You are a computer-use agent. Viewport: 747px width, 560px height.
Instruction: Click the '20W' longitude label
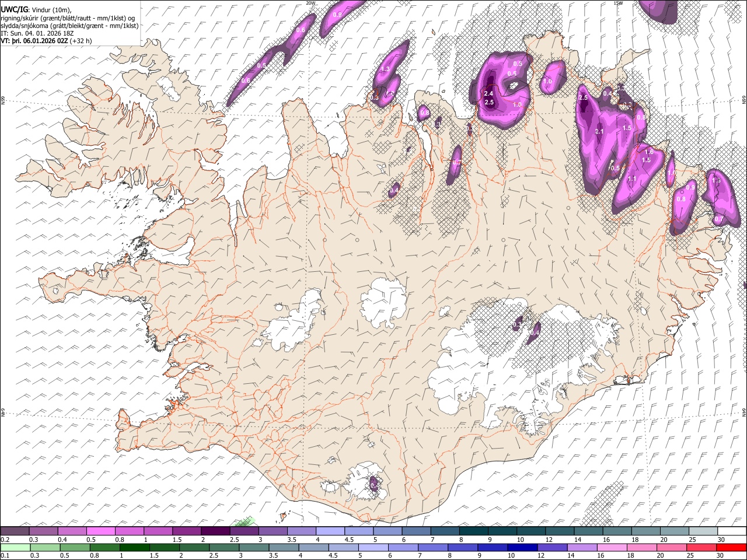click(310, 3)
